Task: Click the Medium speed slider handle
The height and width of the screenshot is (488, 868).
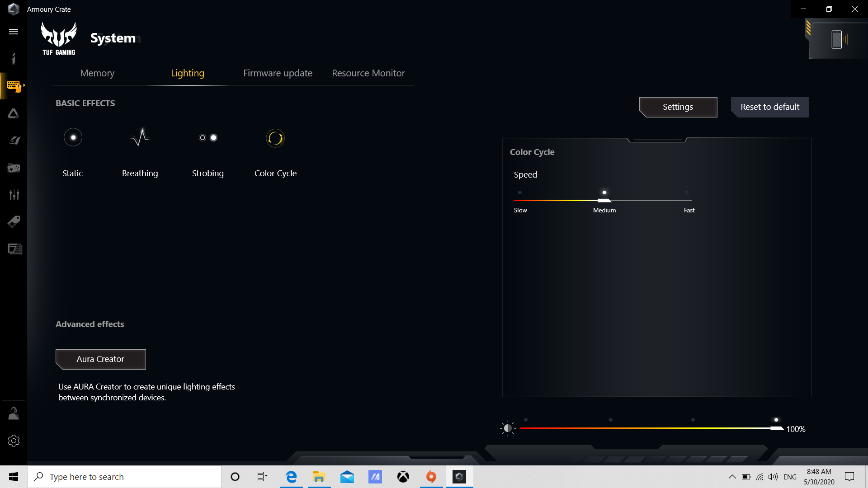Action: [604, 200]
